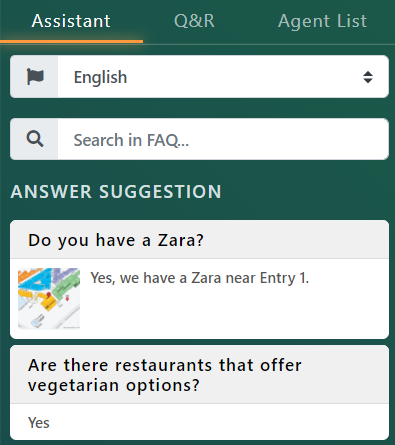Screen dimensions: 395x445
Task: Open the Agent List tab
Action: (322, 21)
